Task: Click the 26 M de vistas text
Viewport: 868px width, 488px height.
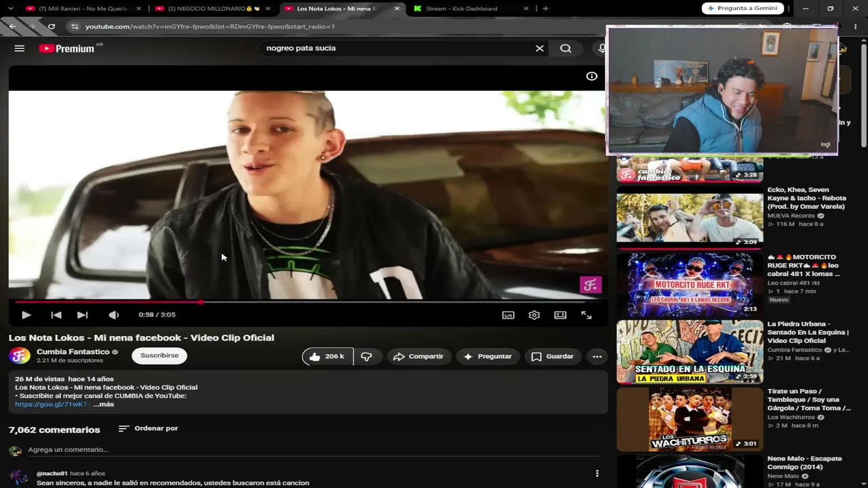Action: click(x=40, y=379)
